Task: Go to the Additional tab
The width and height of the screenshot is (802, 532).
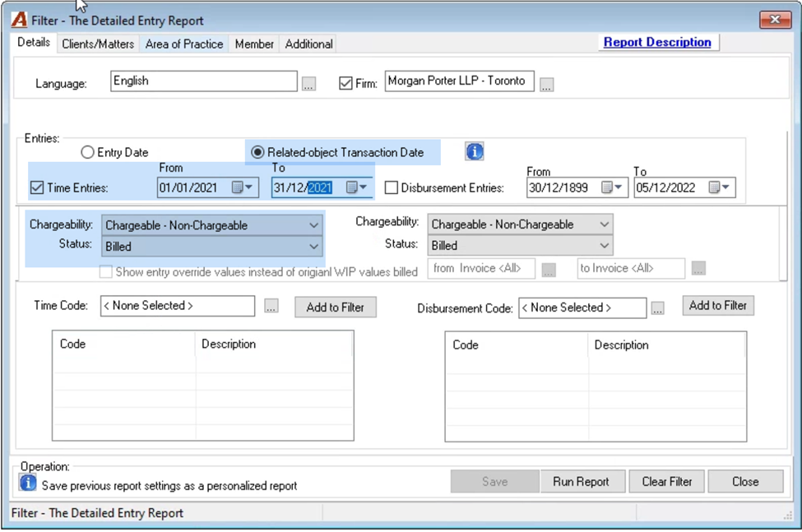Action: 309,44
